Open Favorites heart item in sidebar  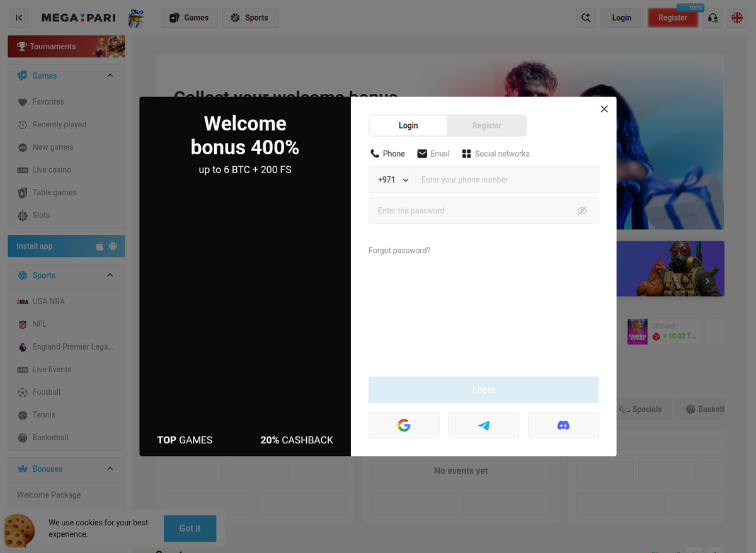(x=66, y=101)
